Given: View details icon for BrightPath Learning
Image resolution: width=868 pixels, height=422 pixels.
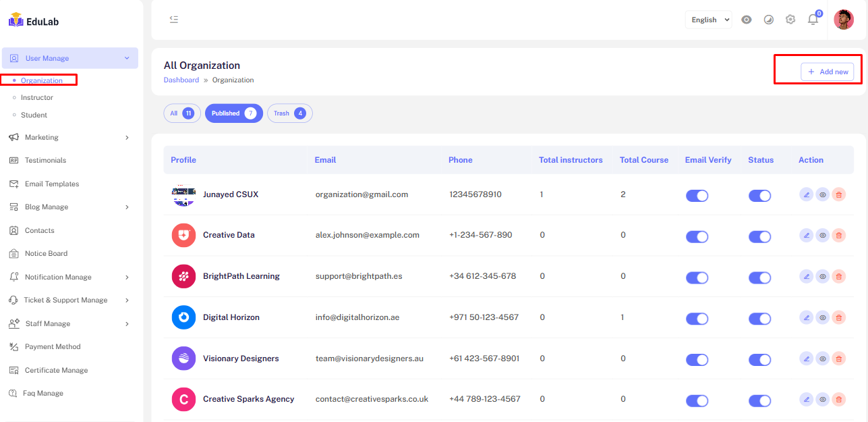Looking at the screenshot, I should [x=822, y=276].
